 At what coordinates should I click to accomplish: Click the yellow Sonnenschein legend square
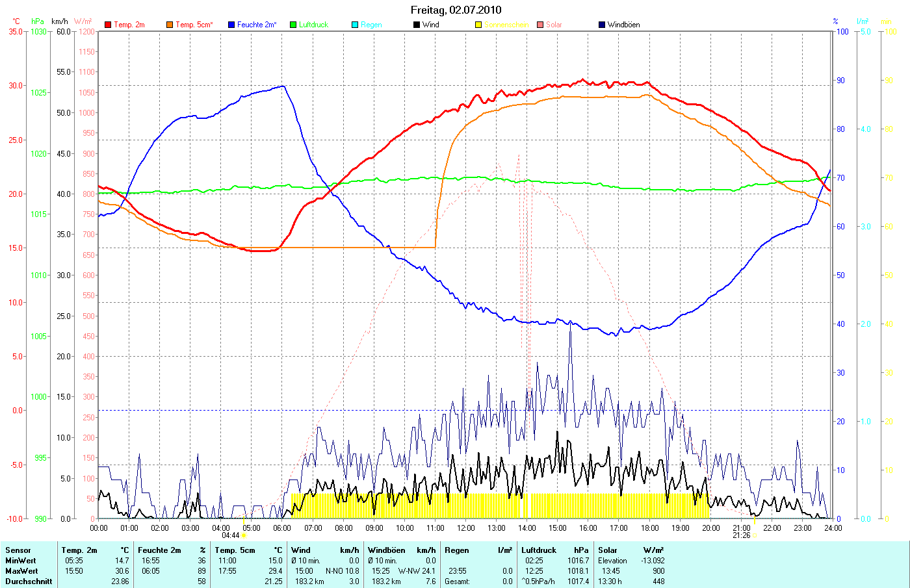pos(478,25)
